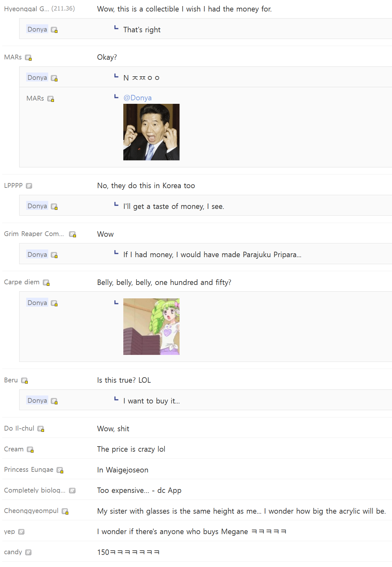Open gallog icon next to Beru

25,381
